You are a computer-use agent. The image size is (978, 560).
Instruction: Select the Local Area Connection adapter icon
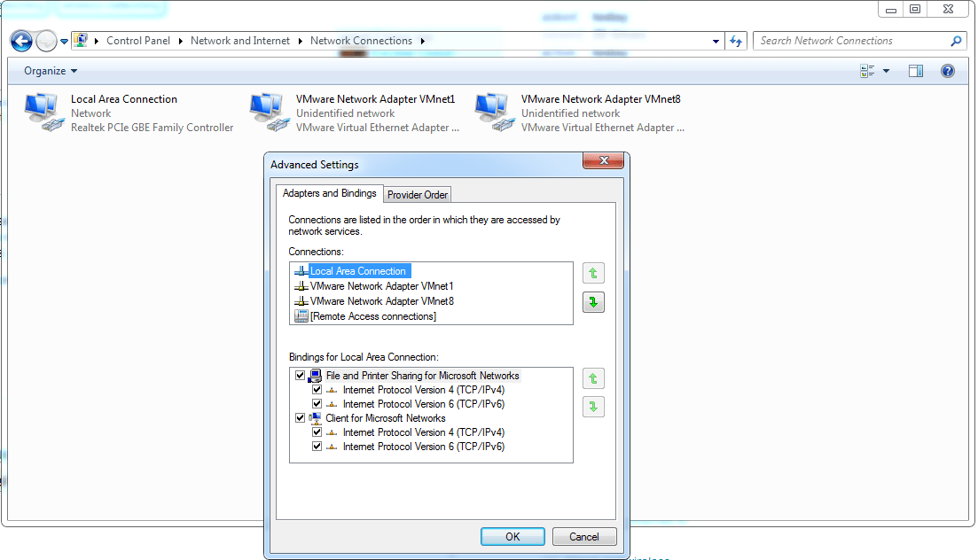(x=44, y=113)
